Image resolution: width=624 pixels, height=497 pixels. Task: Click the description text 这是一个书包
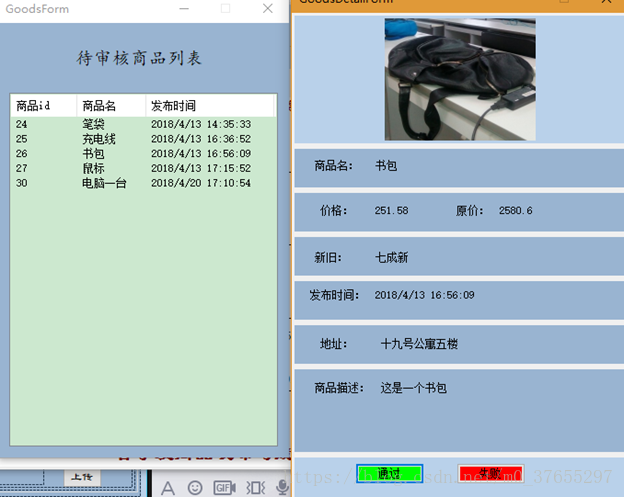pos(413,388)
